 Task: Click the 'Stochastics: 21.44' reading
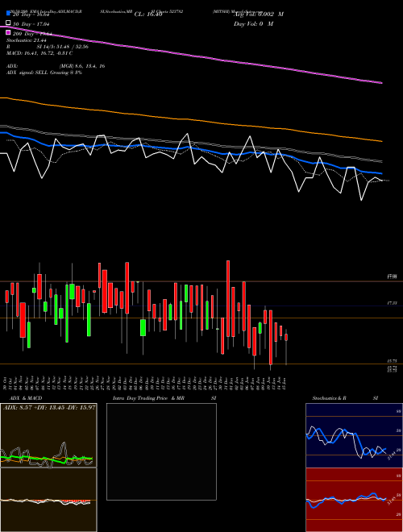coord(26,40)
